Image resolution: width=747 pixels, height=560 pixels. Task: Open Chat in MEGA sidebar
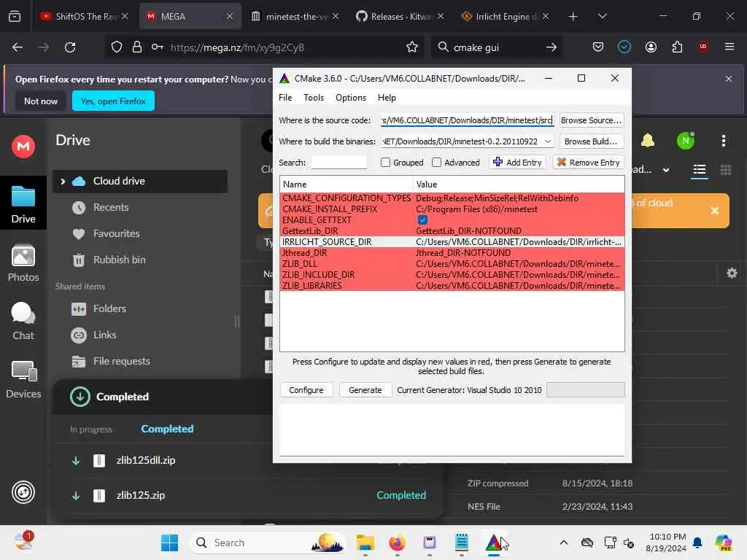point(23,322)
